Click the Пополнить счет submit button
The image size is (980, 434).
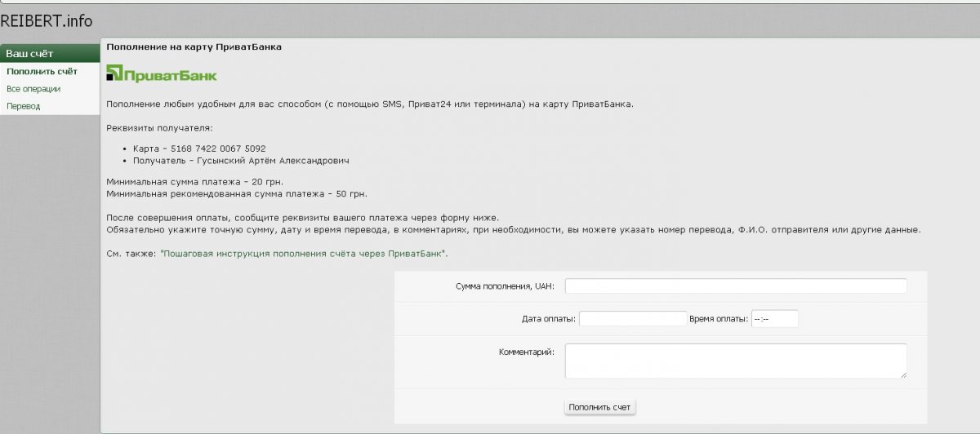click(x=600, y=407)
